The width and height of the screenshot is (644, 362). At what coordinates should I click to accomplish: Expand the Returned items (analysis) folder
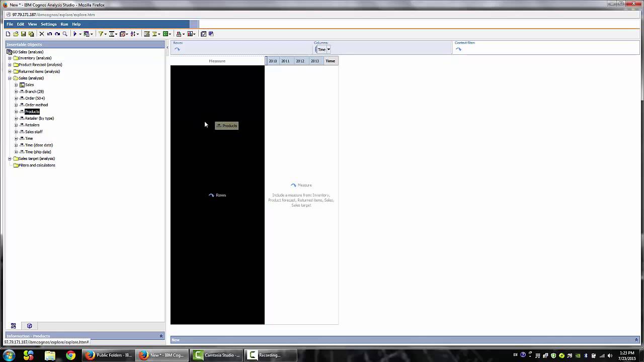[9, 71]
